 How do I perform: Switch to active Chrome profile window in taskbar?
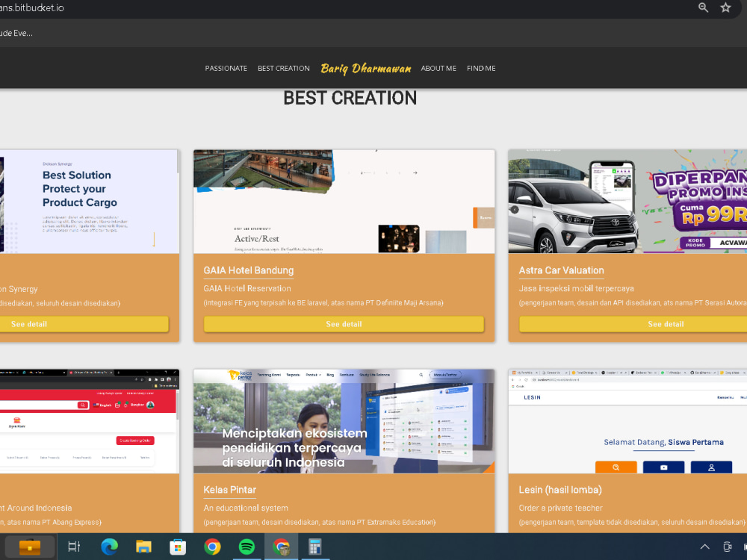281,547
